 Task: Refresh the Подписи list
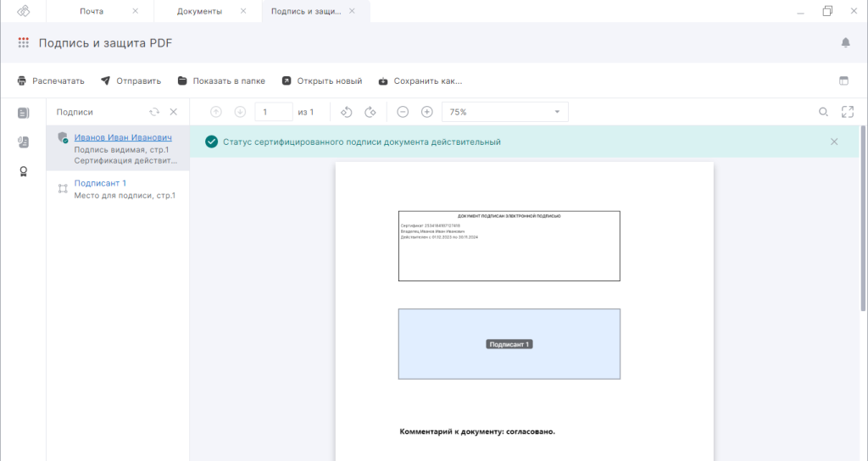(154, 112)
